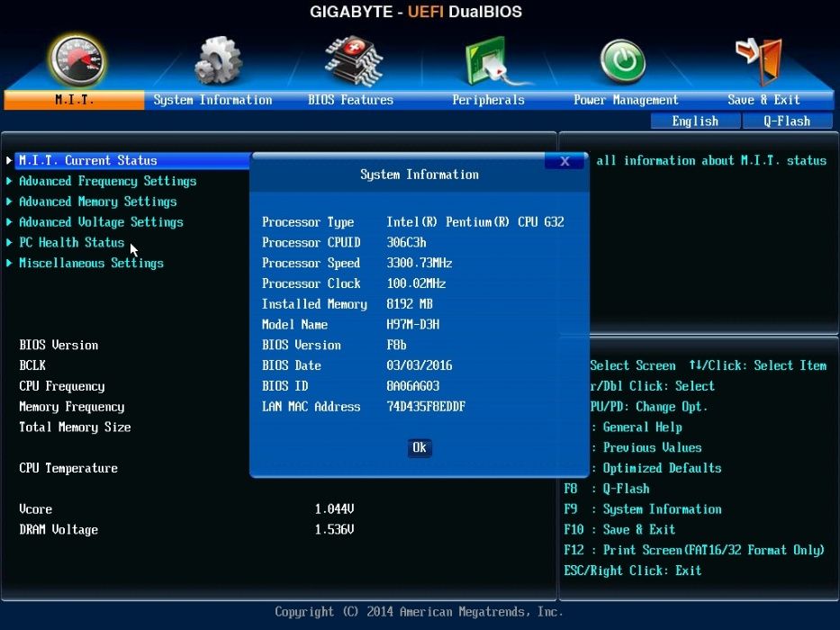Click the F8 : Q-Flash help line
840x630 pixels.
[607, 489]
